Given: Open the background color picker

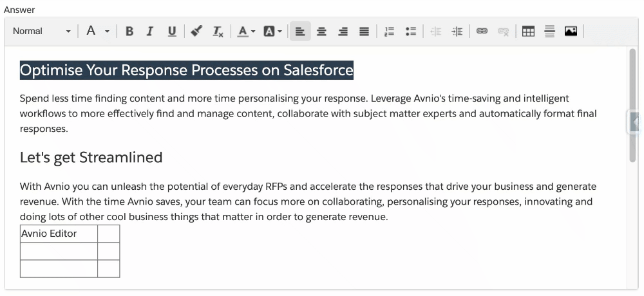Looking at the screenshot, I should tap(272, 31).
